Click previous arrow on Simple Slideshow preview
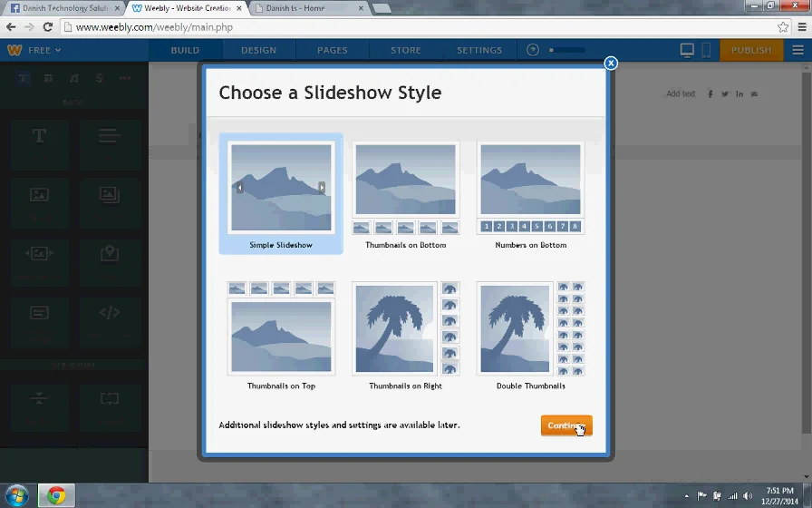 point(240,187)
